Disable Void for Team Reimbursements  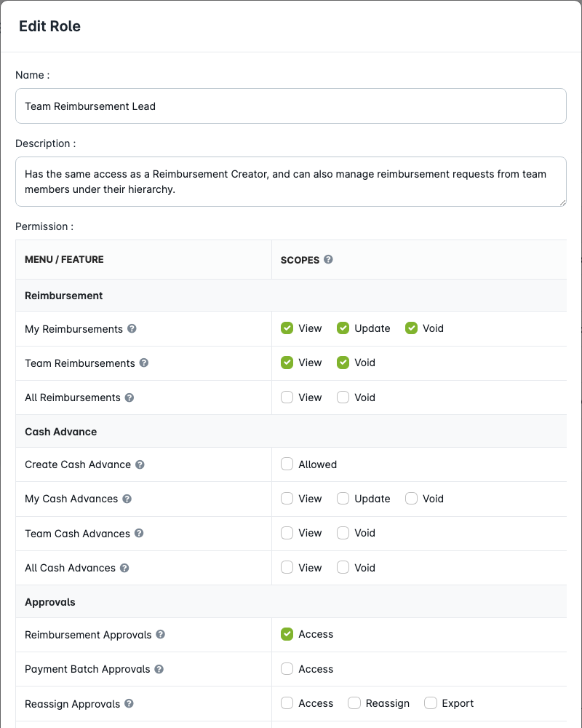pos(343,363)
